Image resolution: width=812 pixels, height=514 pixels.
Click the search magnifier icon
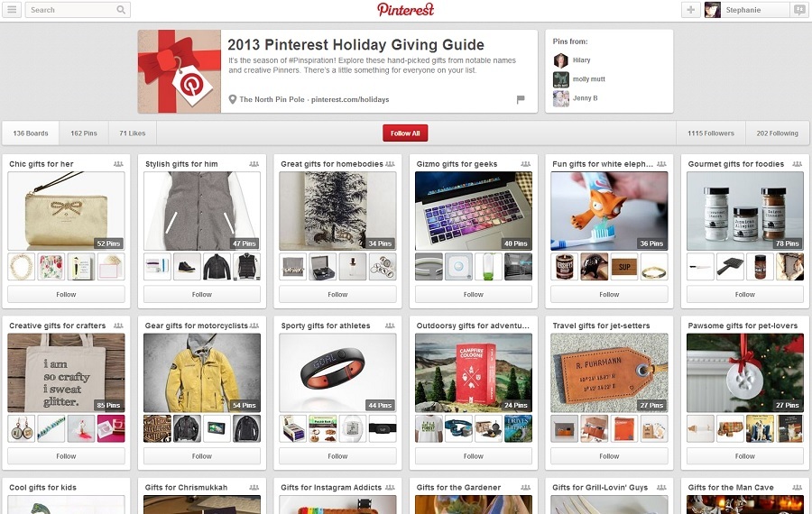click(x=121, y=10)
